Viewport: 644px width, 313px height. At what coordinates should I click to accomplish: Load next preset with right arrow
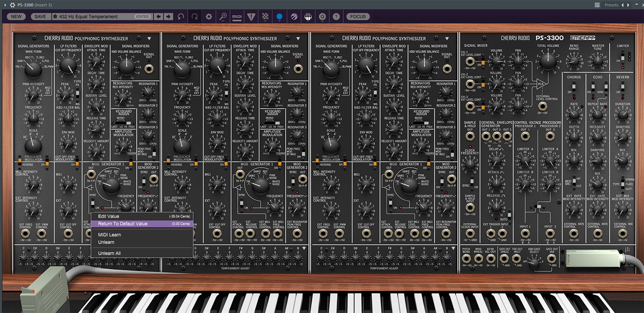(169, 17)
